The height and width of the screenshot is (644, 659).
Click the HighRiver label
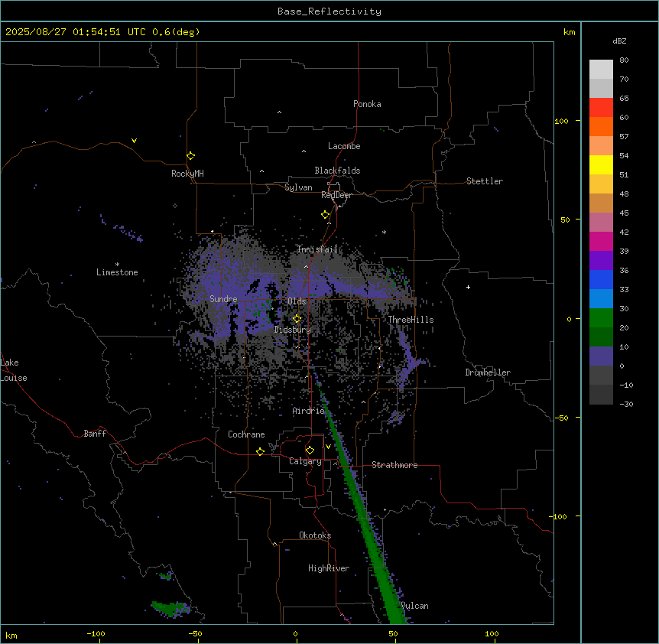click(329, 568)
